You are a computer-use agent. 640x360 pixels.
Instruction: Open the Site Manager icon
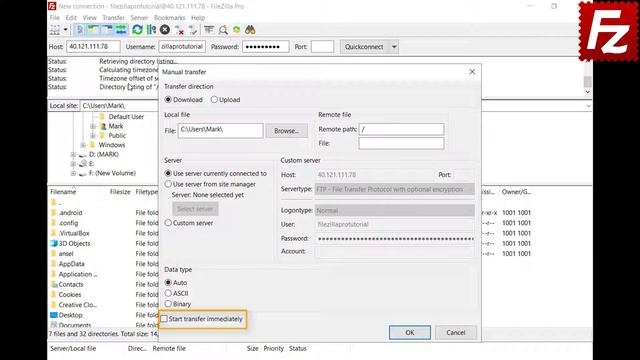pos(55,30)
